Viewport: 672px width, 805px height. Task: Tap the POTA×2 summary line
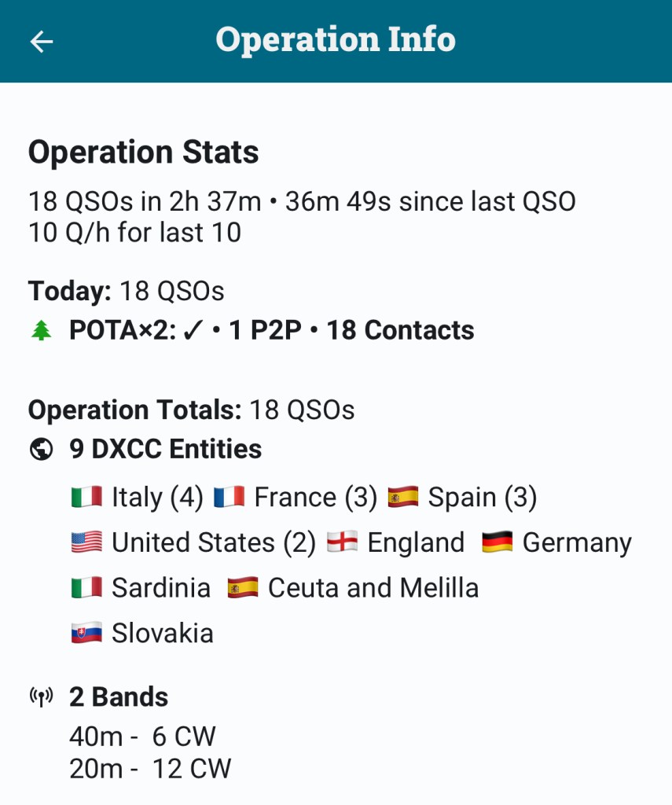click(271, 331)
